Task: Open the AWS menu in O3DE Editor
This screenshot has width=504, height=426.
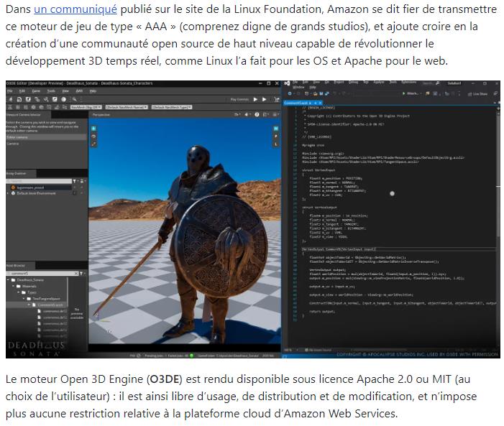Action: tap(79, 91)
